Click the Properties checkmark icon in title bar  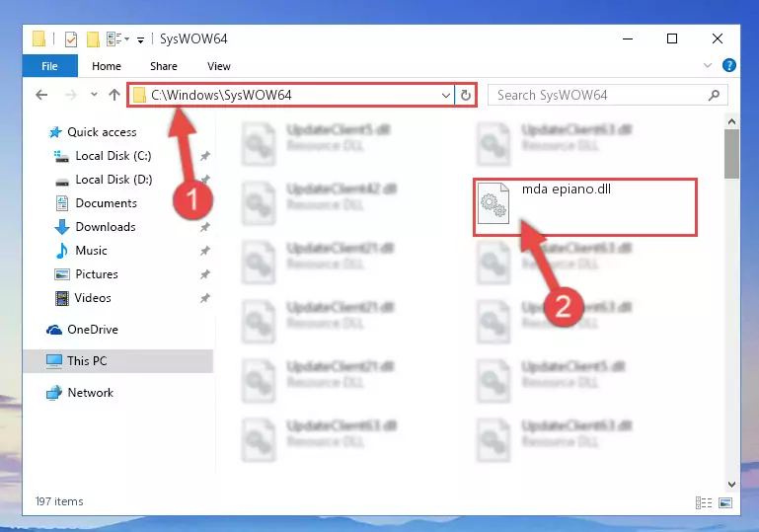(x=71, y=39)
